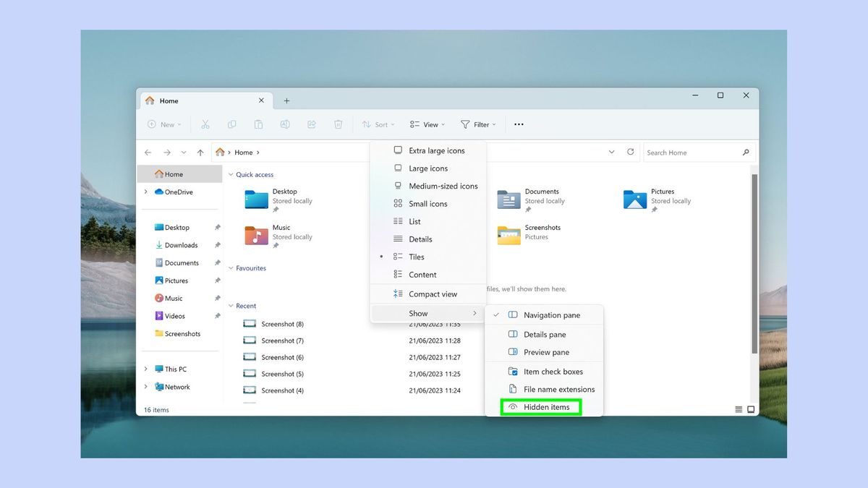Click the large thumbnails icon in status bar
Image resolution: width=868 pixels, height=488 pixels.
point(751,409)
